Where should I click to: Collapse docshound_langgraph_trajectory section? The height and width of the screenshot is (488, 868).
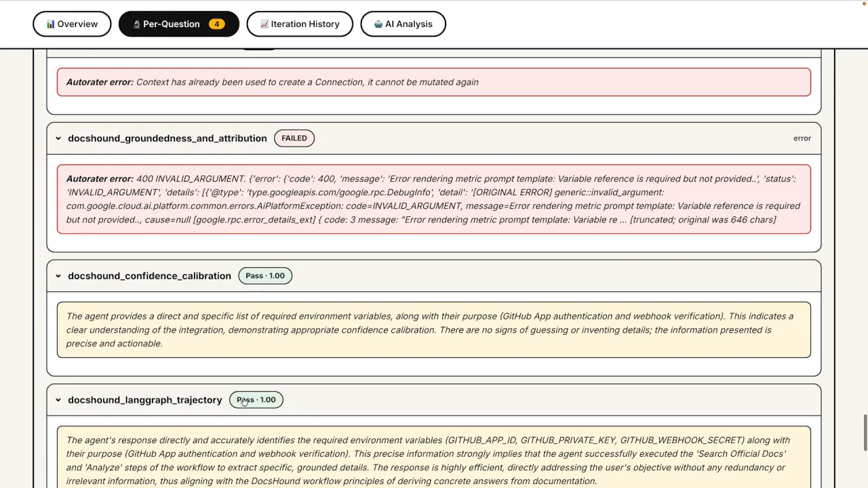(58, 400)
